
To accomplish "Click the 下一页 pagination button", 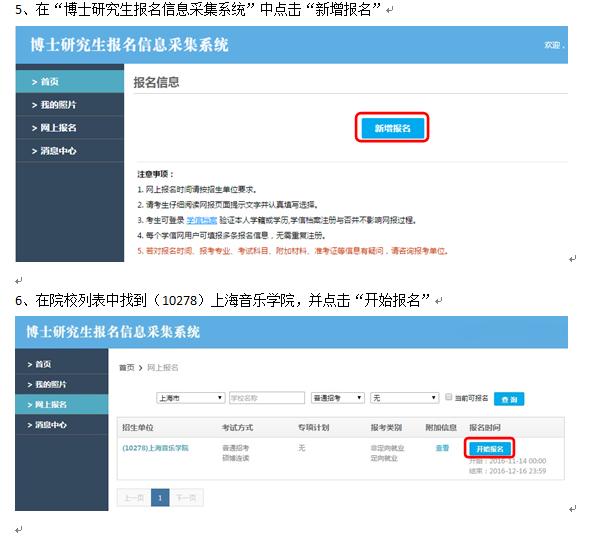I will [x=186, y=498].
